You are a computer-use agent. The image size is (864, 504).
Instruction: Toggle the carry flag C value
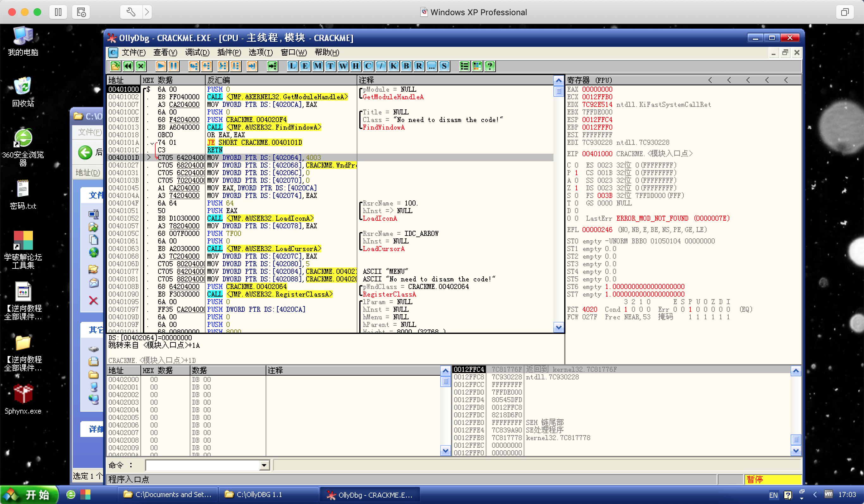click(576, 165)
